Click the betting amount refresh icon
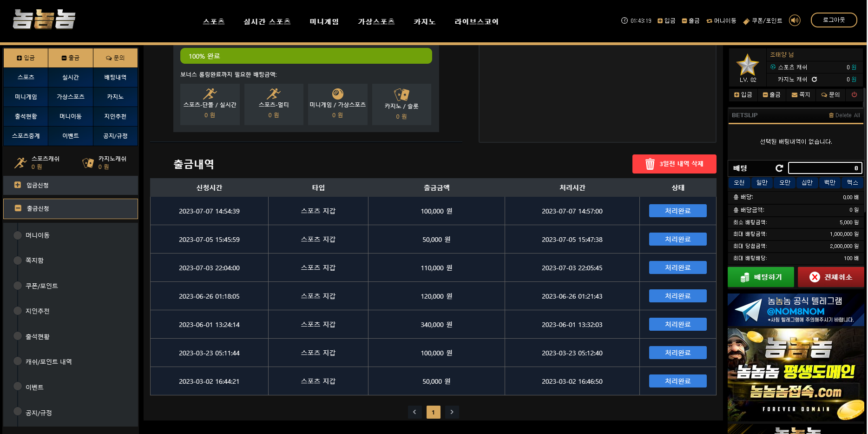868x434 pixels. click(x=779, y=168)
